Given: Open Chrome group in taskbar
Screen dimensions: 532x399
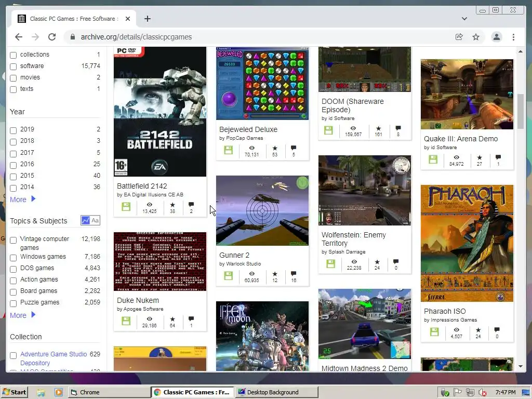Looking at the screenshot, I should click(x=109, y=392).
